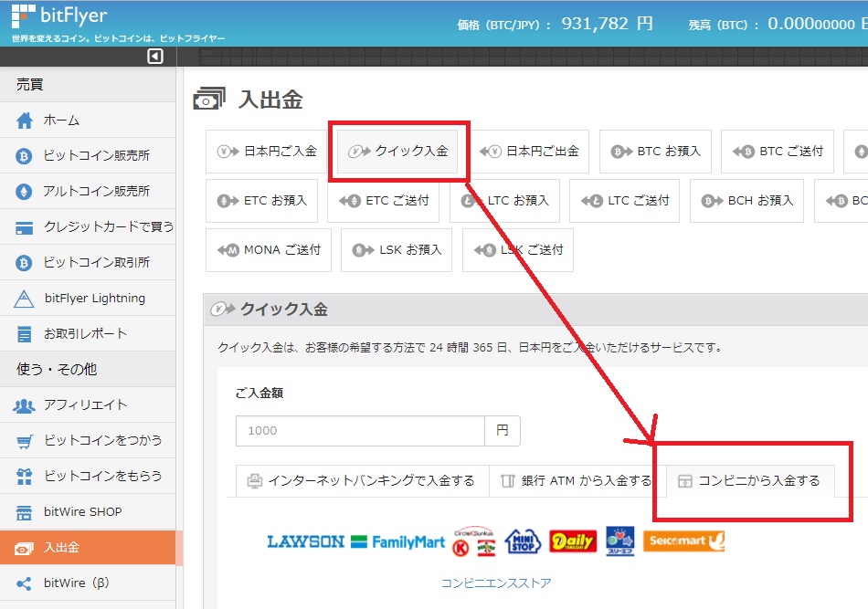Select the BTC お預入 option
Image resolution: width=868 pixels, height=609 pixels.
coord(655,151)
